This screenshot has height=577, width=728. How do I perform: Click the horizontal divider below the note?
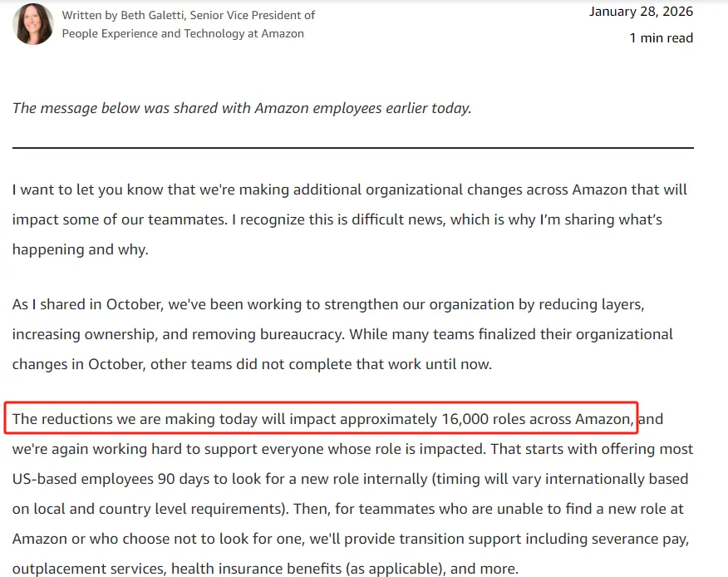[352, 148]
